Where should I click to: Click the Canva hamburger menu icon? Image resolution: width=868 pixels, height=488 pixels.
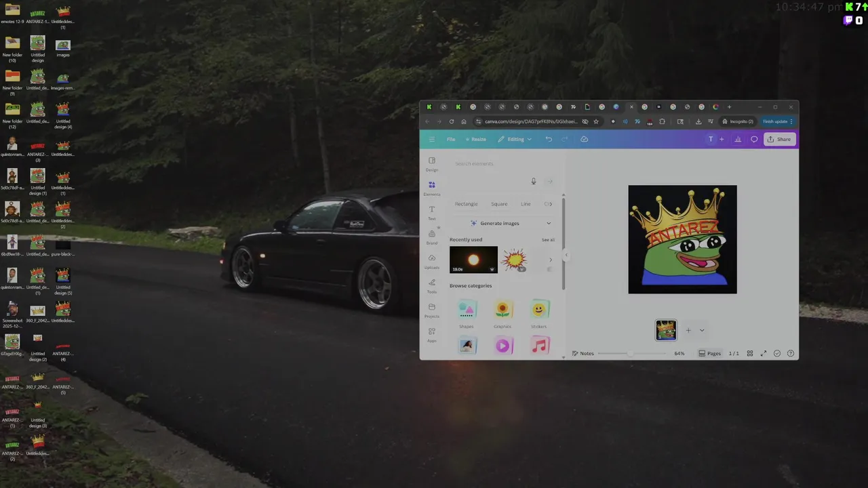point(431,139)
